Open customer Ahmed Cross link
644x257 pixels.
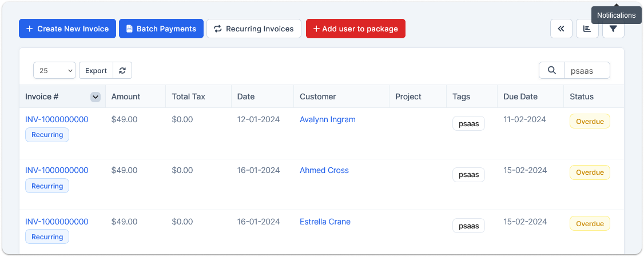click(324, 170)
